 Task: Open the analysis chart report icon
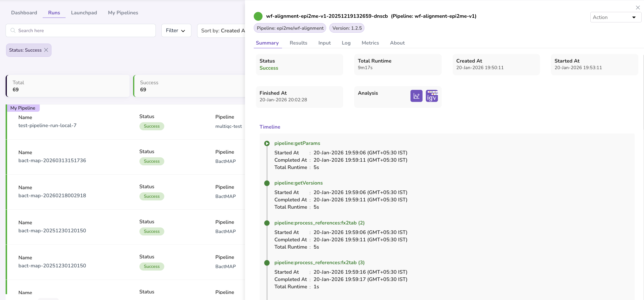tap(416, 96)
